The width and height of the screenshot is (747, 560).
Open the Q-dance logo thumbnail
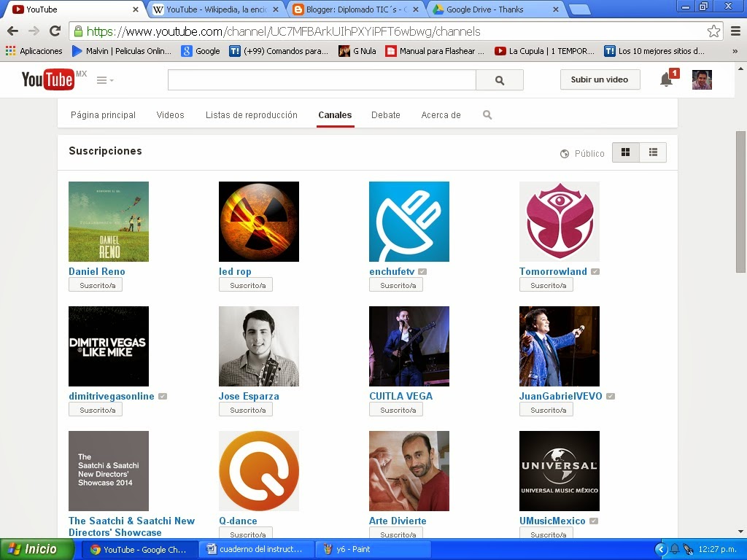click(x=259, y=471)
